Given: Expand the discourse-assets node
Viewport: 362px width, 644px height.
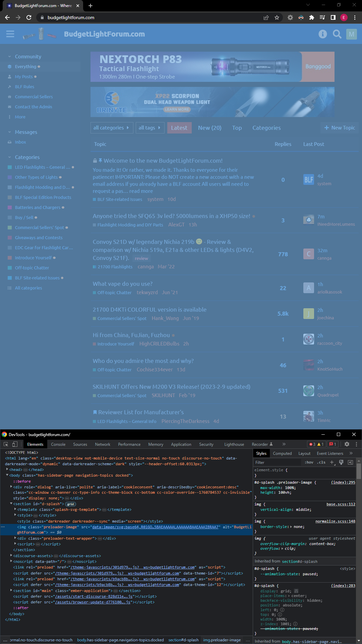Looking at the screenshot, I should pyautogui.click(x=11, y=556).
